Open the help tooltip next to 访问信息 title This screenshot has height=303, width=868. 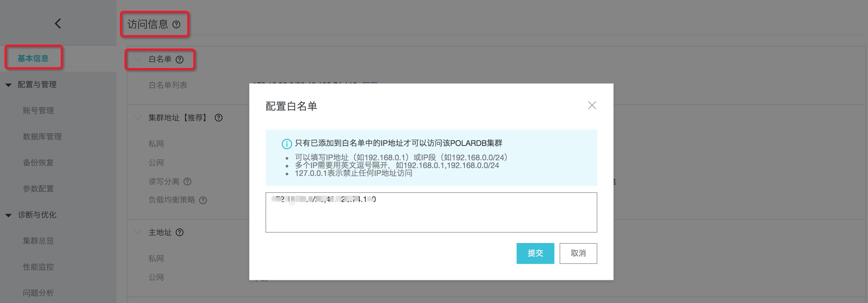point(177,24)
